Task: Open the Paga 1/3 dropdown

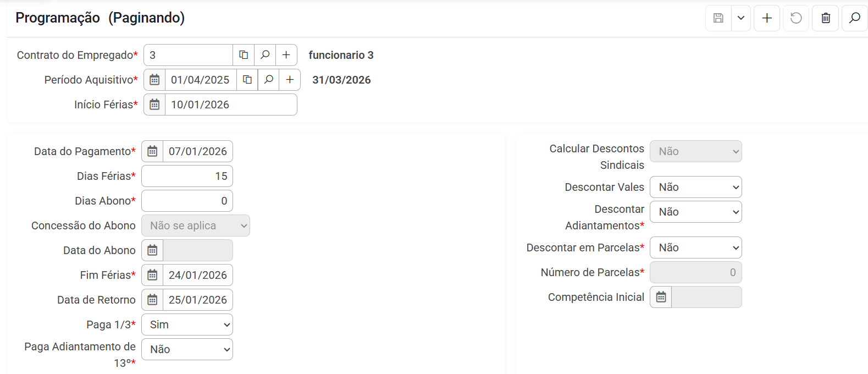Action: [x=187, y=324]
